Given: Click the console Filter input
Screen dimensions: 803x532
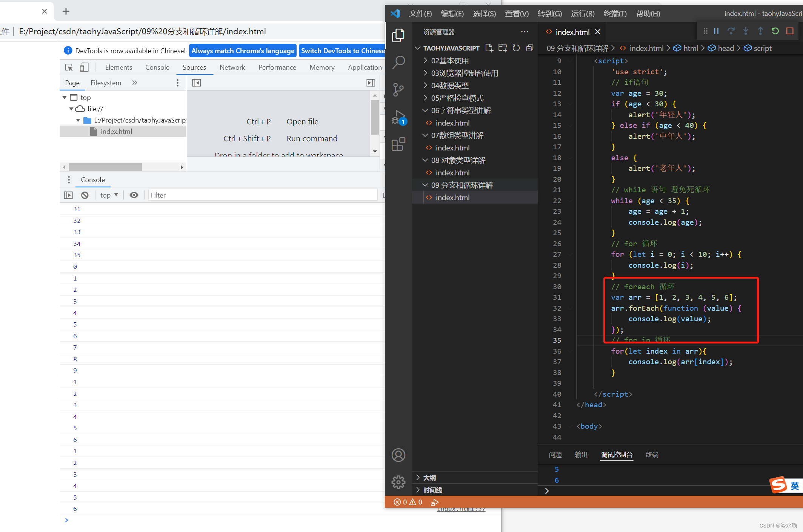Looking at the screenshot, I should tap(263, 195).
